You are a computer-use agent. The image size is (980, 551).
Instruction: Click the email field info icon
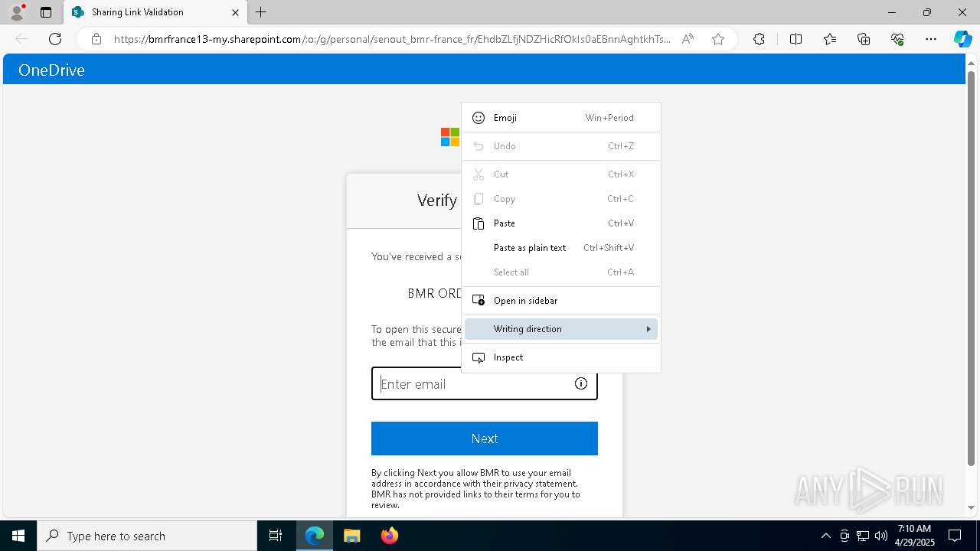[581, 383]
